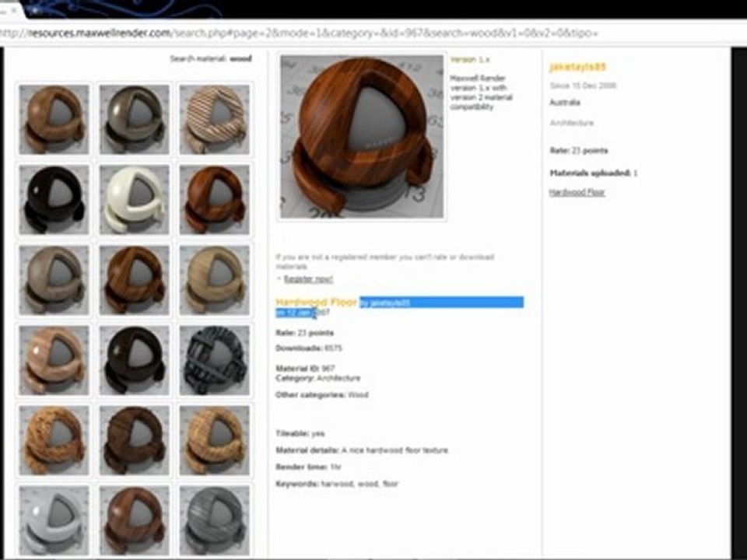Open the Register now link
747x560 pixels.
coord(308,279)
